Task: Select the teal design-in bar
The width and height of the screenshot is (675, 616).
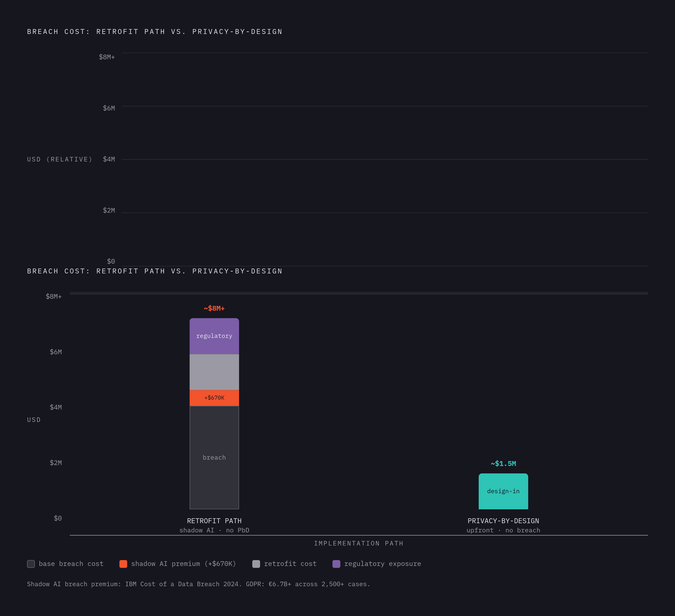Action: pyautogui.click(x=503, y=491)
